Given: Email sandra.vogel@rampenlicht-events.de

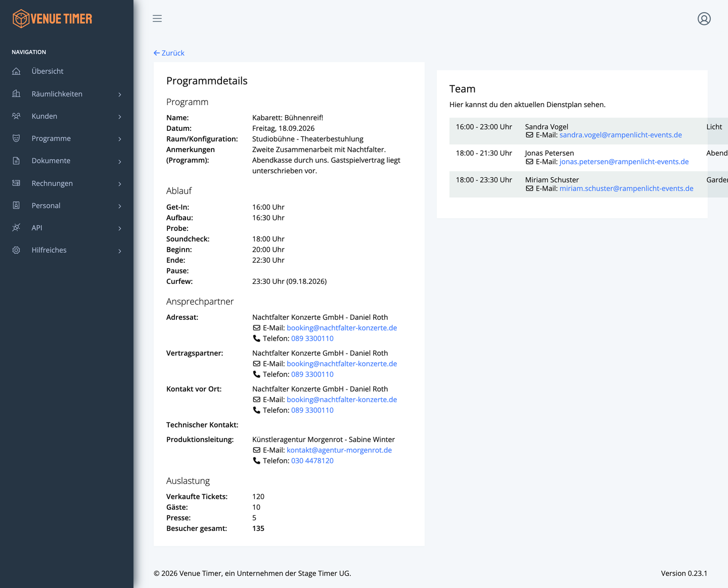Looking at the screenshot, I should click(620, 135).
